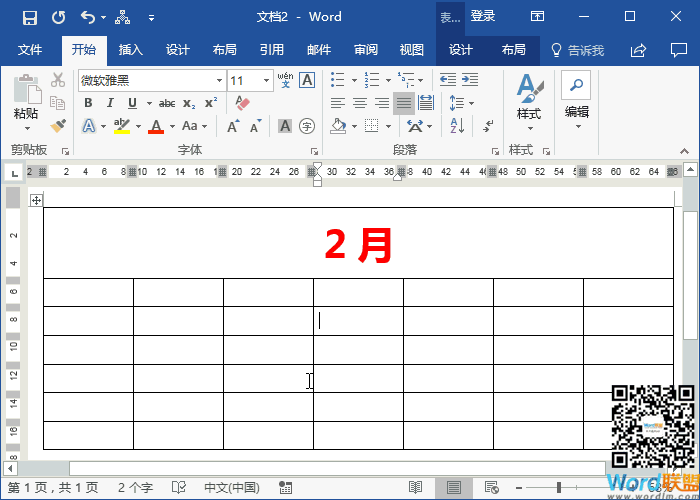Switch to the 视图 View tab
Screen dimensions: 700x500
[412, 50]
